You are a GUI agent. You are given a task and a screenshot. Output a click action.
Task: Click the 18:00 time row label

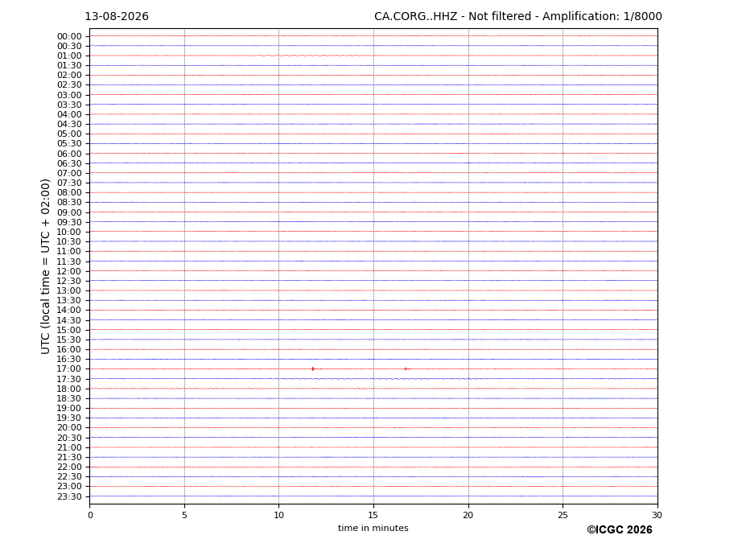[x=69, y=389]
